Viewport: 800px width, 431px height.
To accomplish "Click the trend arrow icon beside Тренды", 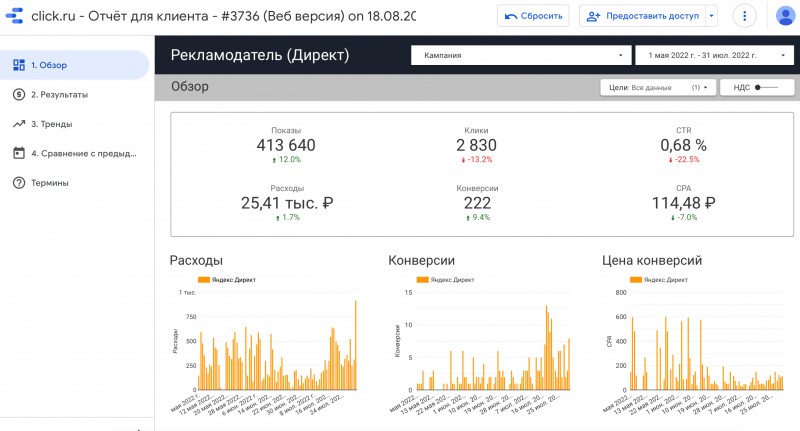I will pos(18,124).
